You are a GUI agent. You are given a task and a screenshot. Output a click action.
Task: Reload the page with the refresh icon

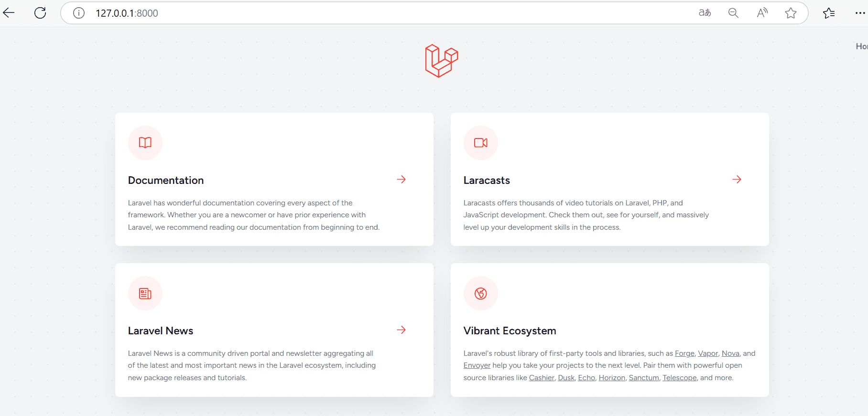(40, 13)
